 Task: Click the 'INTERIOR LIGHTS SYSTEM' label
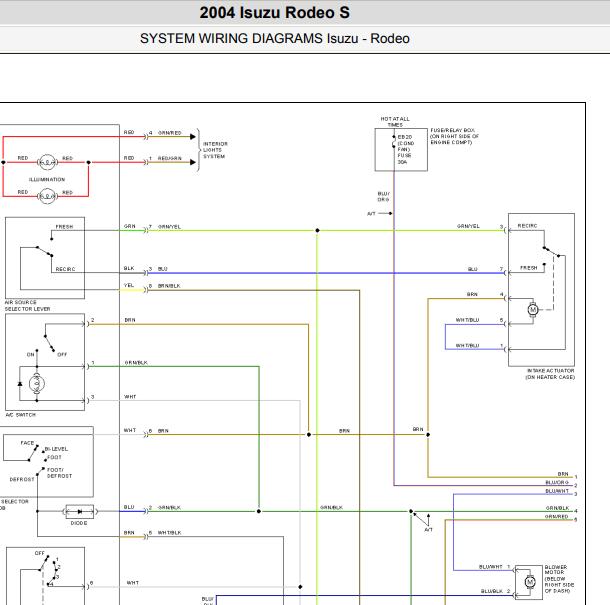pos(215,150)
